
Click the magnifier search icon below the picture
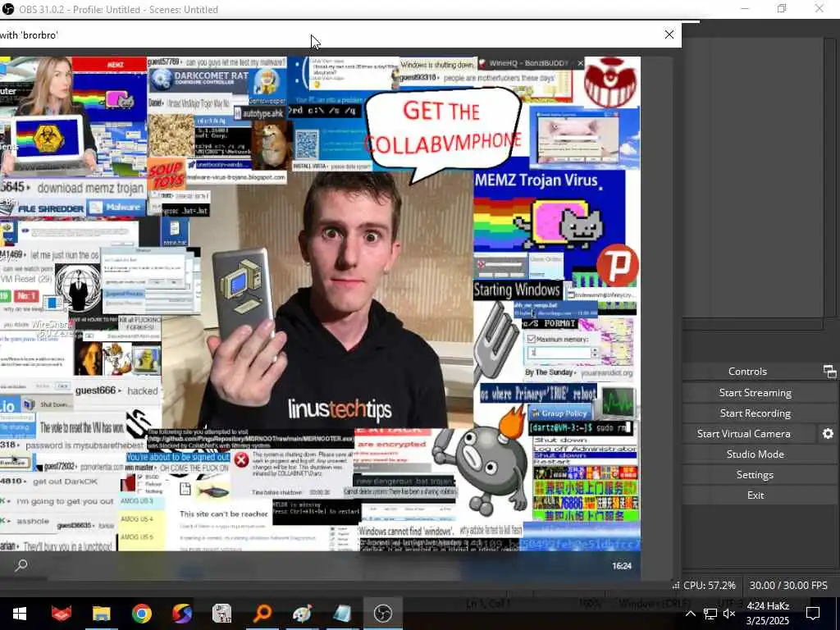(21, 564)
